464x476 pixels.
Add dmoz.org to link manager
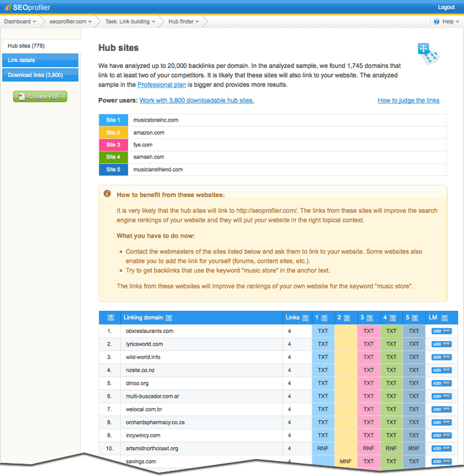(x=442, y=383)
